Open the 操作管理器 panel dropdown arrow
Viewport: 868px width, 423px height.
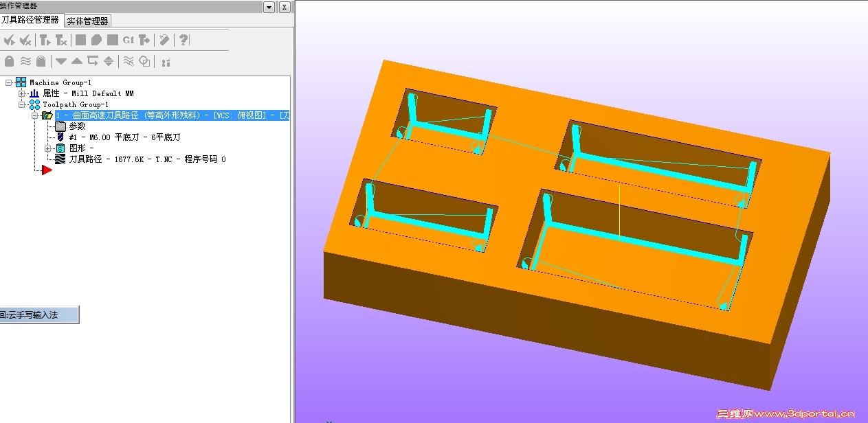click(269, 7)
